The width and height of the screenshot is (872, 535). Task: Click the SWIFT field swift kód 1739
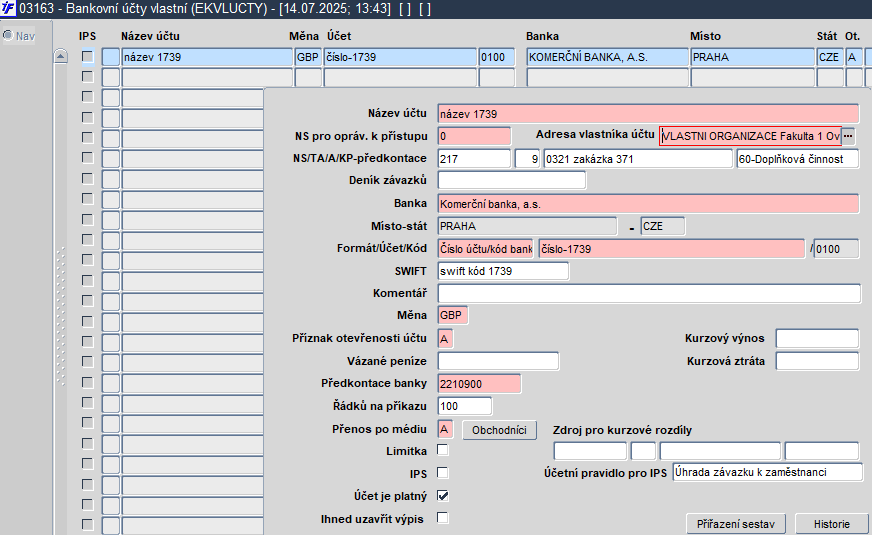point(503,271)
